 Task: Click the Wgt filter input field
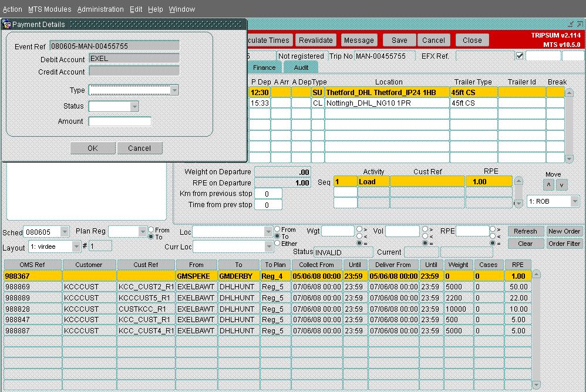338,231
